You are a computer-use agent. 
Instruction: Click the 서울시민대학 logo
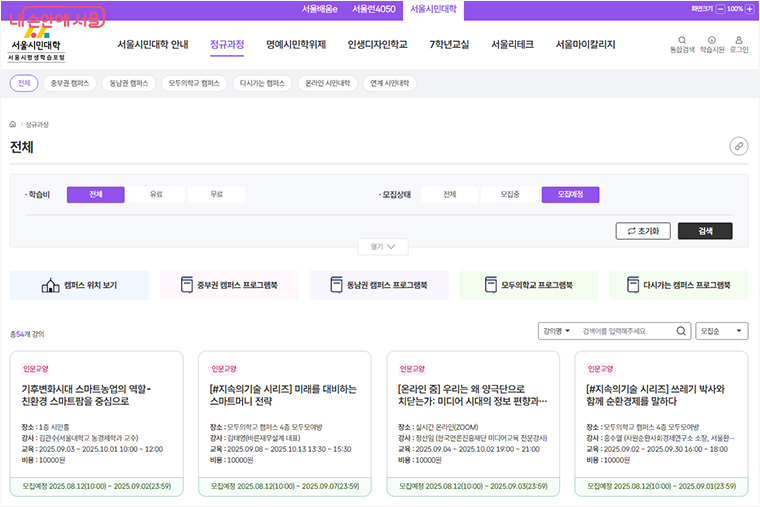[36, 45]
